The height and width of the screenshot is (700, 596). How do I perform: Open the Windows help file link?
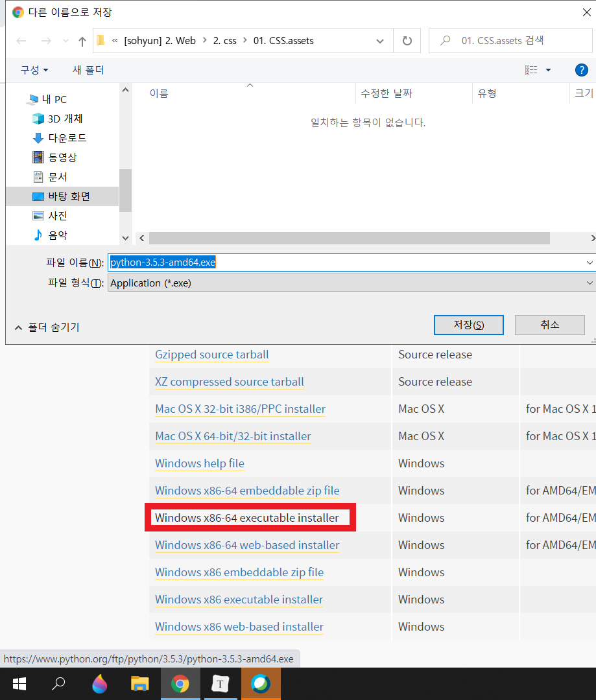tap(200, 463)
